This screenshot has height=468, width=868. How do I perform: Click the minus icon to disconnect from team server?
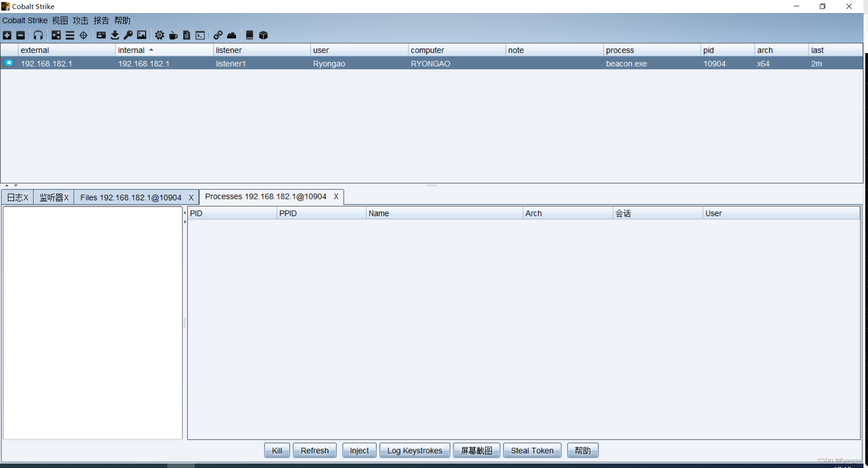click(21, 35)
